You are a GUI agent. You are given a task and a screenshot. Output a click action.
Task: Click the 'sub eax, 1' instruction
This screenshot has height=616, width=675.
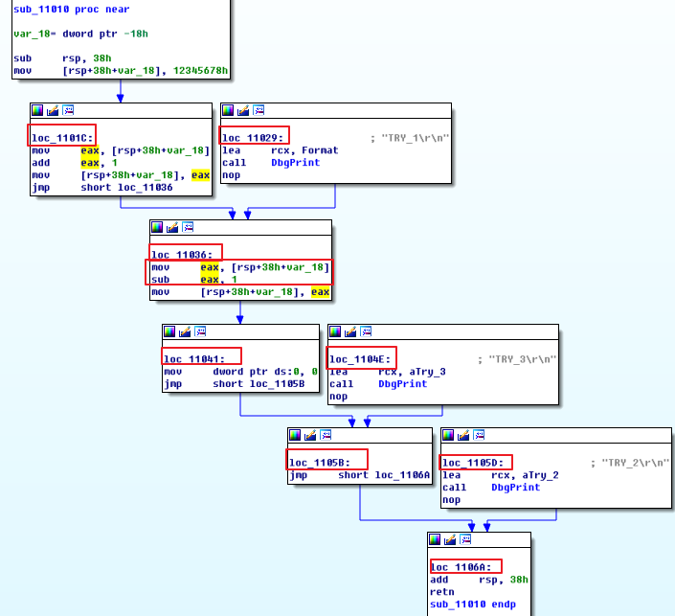tap(194, 280)
